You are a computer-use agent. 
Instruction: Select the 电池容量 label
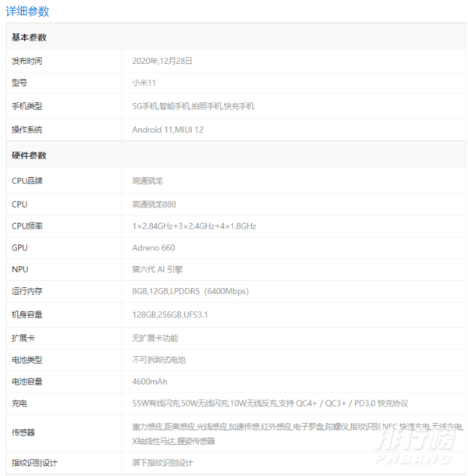pyautogui.click(x=27, y=382)
